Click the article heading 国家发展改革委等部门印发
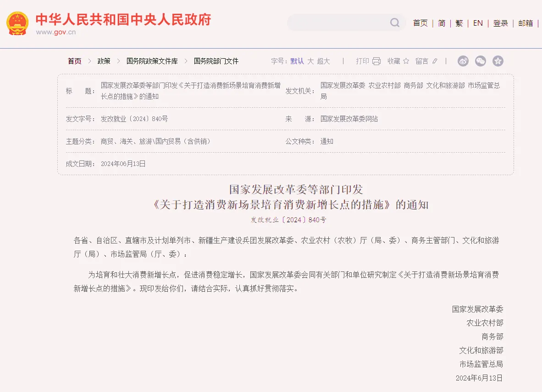This screenshot has width=542, height=392. (x=296, y=189)
